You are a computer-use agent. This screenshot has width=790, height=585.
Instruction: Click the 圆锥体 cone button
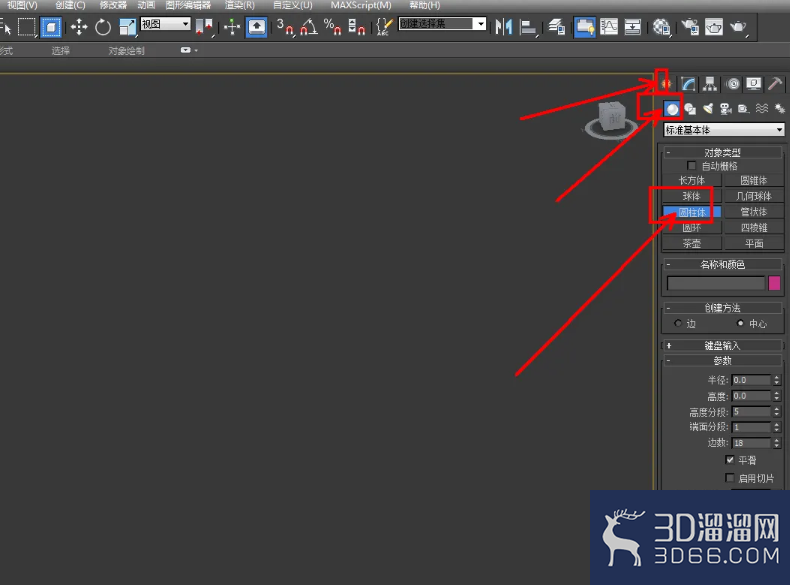(754, 180)
